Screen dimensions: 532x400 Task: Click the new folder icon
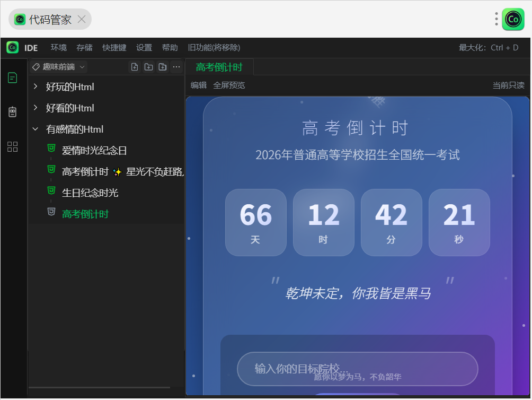click(148, 67)
